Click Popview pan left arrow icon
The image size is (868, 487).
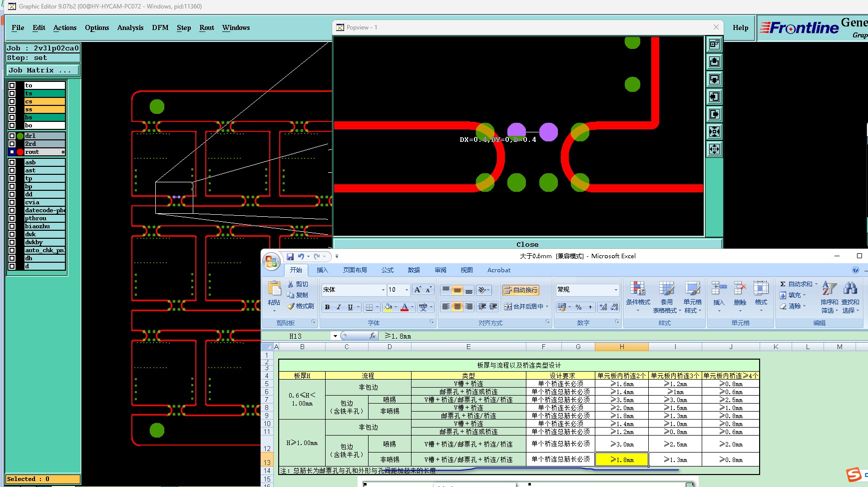pyautogui.click(x=715, y=96)
